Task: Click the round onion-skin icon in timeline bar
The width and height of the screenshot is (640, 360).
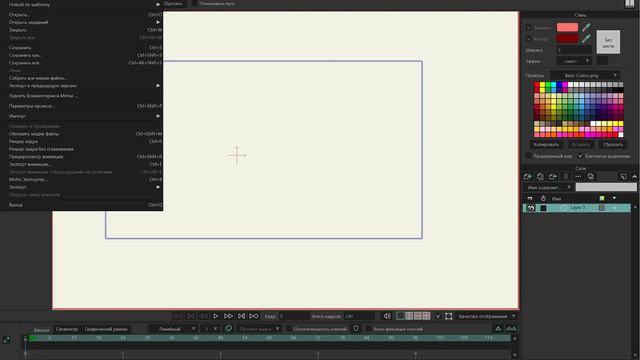Action: (228, 329)
